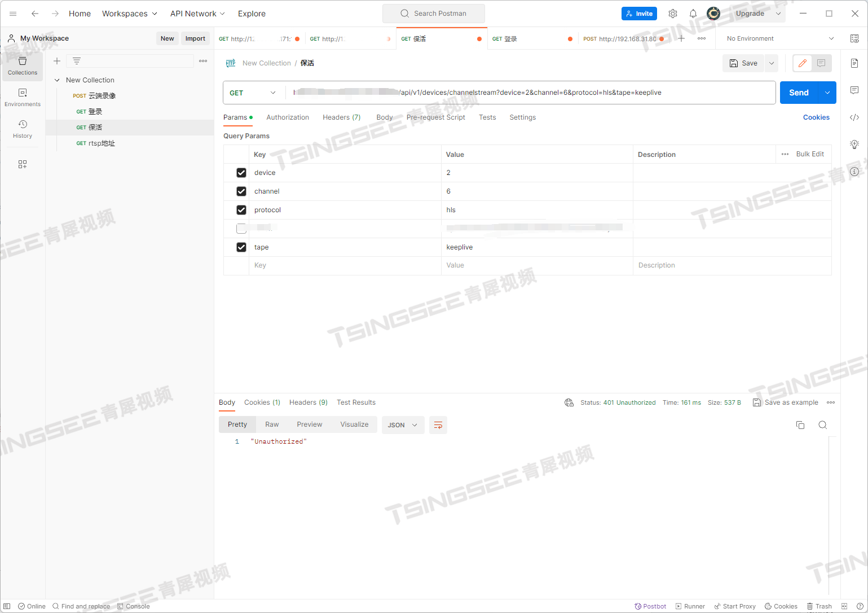Open the hamburger menu icon
868x613 pixels.
(13, 14)
